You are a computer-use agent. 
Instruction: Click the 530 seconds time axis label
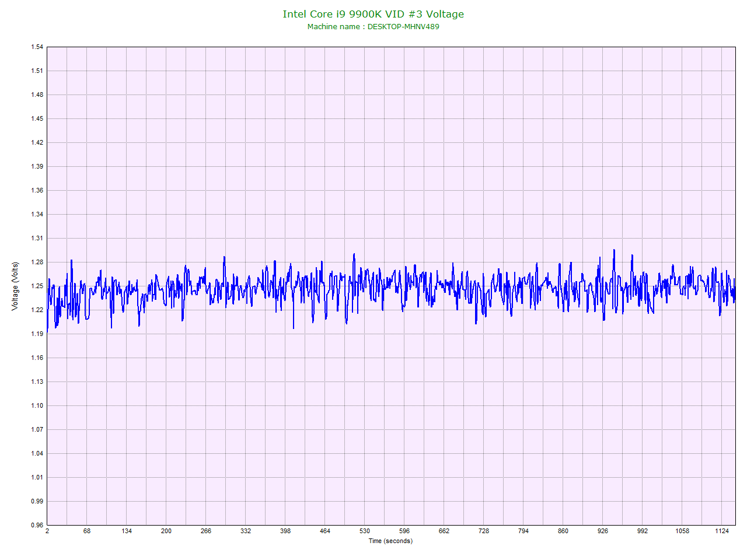point(365,531)
